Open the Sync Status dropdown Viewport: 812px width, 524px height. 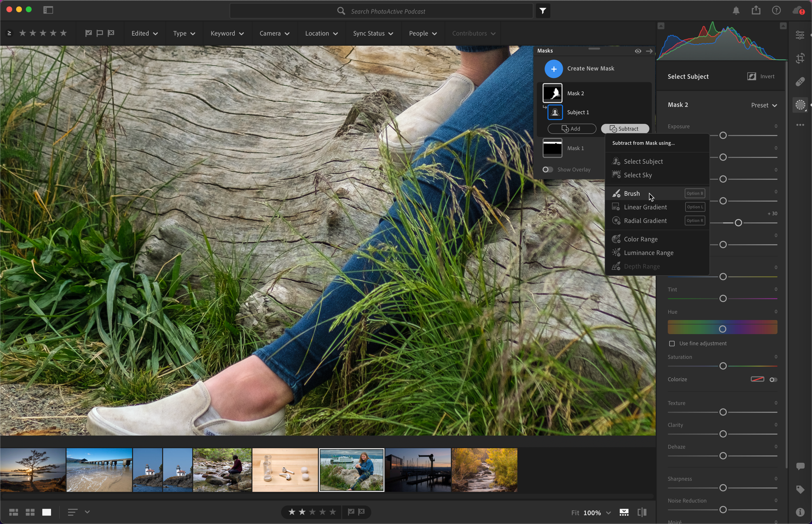(x=373, y=33)
